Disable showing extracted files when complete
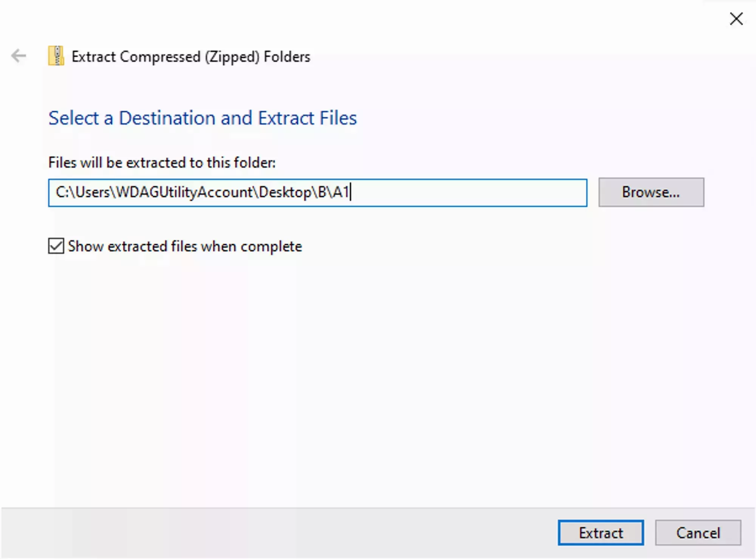The image size is (756, 559). pyautogui.click(x=56, y=246)
